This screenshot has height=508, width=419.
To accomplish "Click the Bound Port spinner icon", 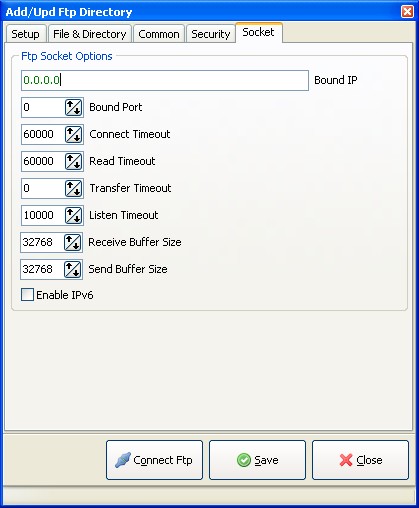I will 73,107.
